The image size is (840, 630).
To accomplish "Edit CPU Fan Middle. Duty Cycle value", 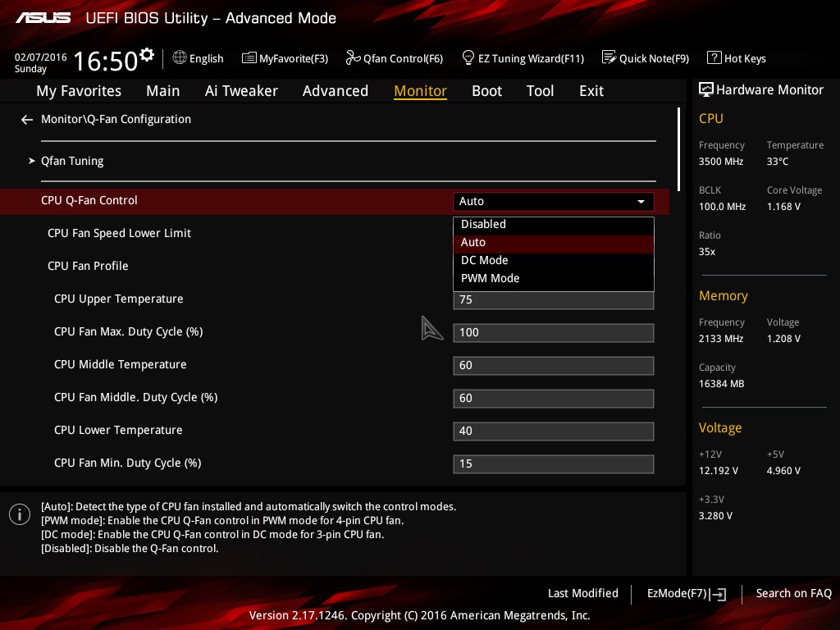I will click(x=554, y=399).
